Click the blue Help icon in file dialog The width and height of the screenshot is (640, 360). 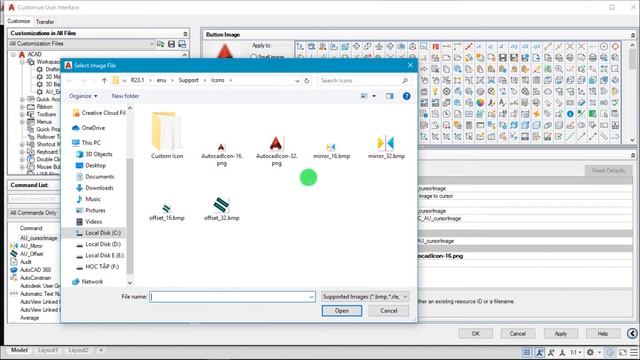click(407, 96)
